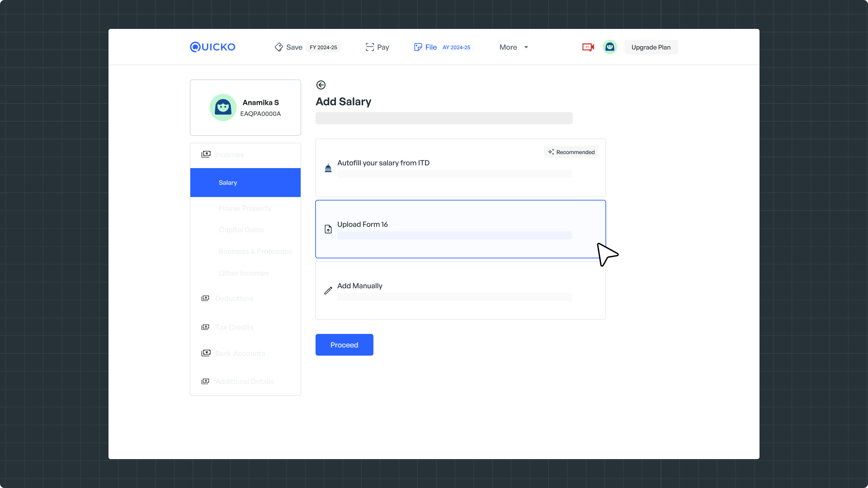Click the Upload Form 16 file icon

(328, 230)
